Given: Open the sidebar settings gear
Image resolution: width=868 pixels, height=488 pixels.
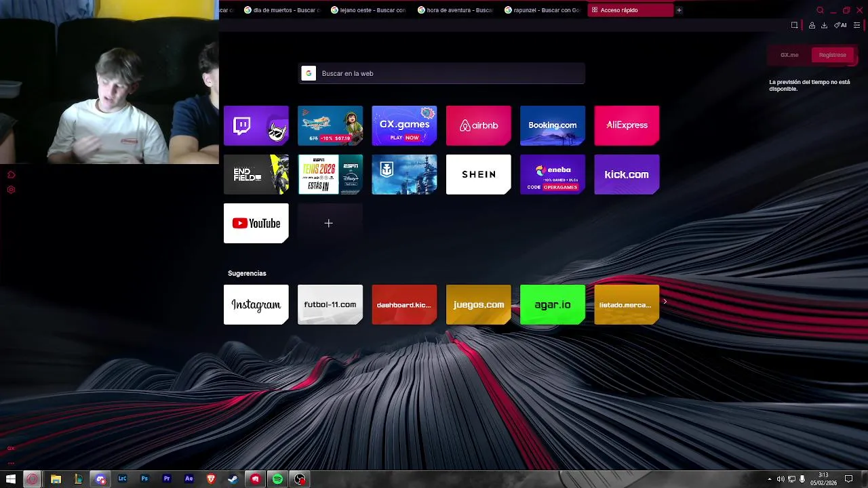Looking at the screenshot, I should click(x=11, y=190).
